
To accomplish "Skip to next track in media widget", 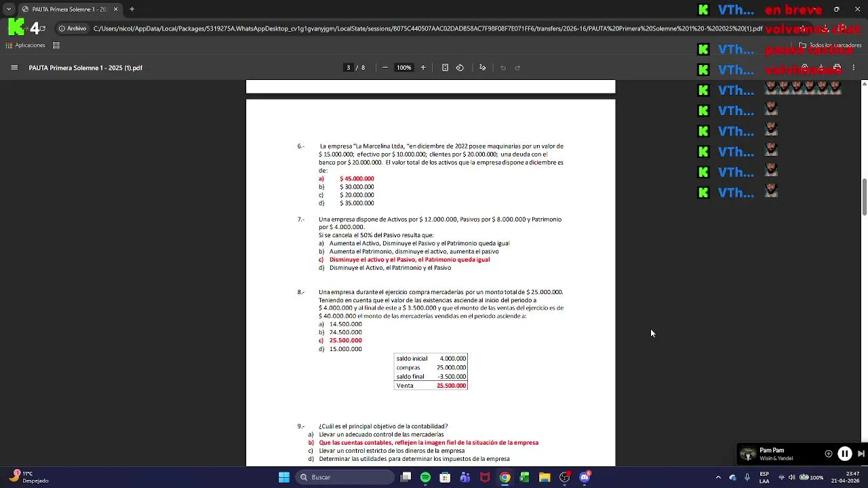I will (x=861, y=454).
